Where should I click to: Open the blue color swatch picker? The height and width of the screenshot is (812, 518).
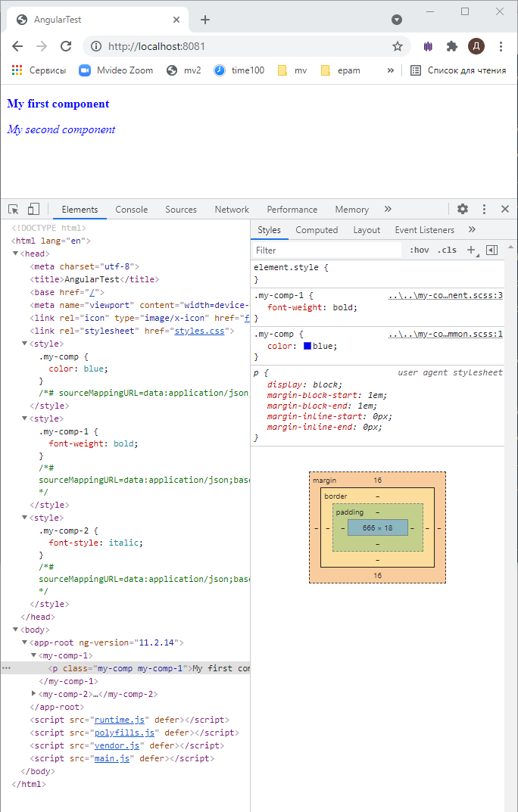307,346
